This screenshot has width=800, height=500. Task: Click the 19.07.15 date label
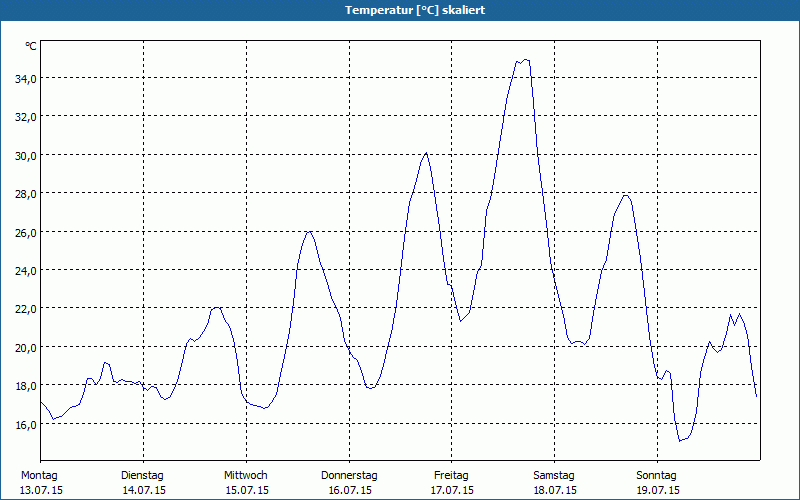click(x=658, y=490)
